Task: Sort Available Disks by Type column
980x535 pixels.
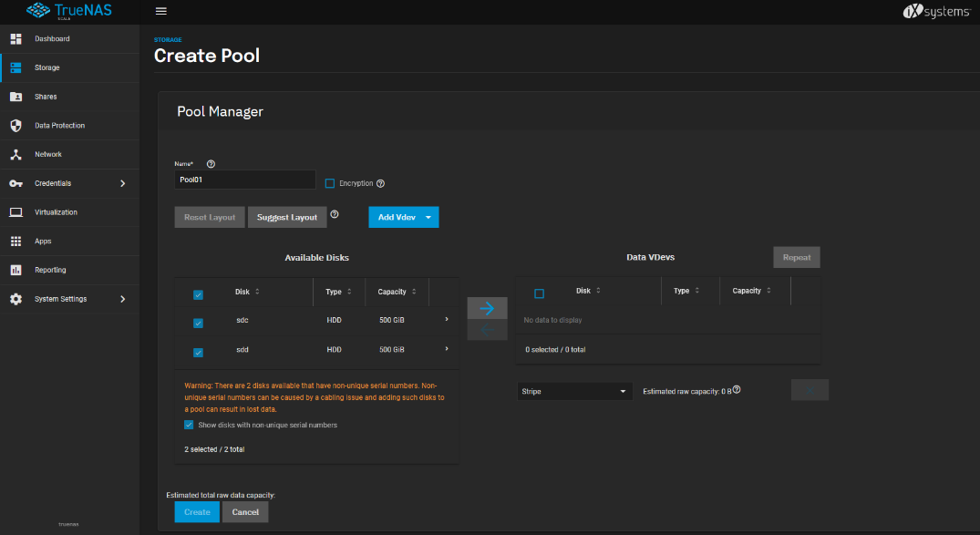Action: (x=339, y=292)
